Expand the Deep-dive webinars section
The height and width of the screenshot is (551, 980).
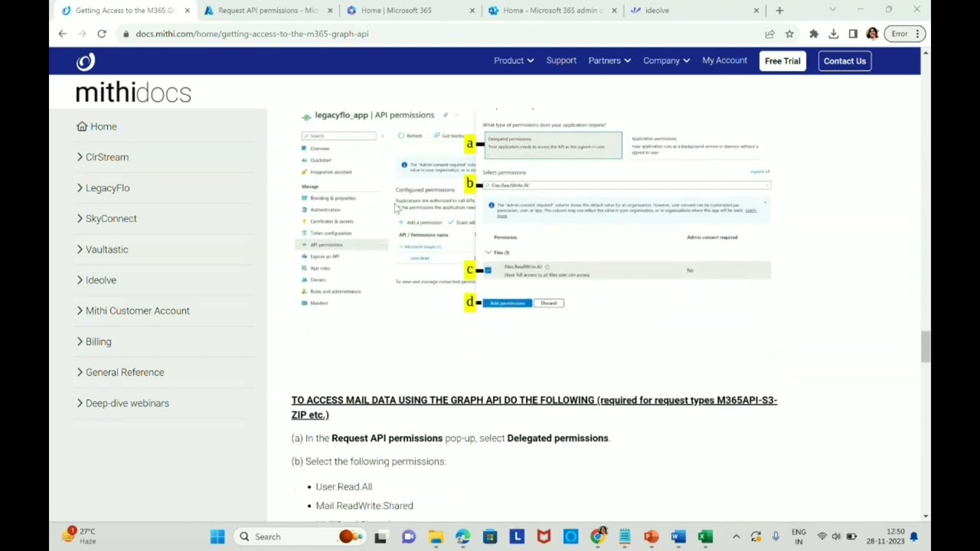pos(123,403)
